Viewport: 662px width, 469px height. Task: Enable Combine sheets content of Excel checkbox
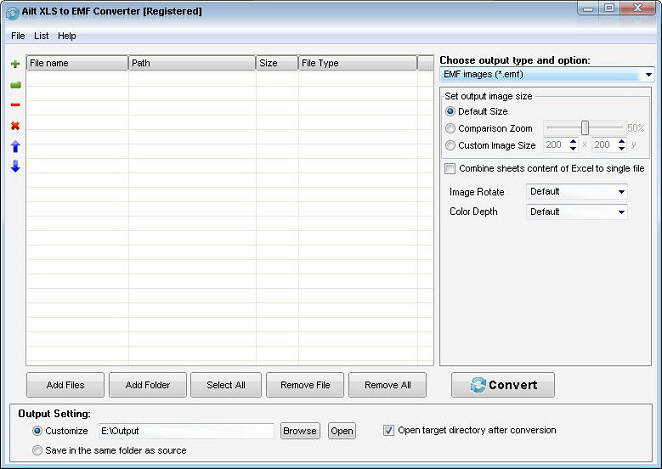(450, 169)
